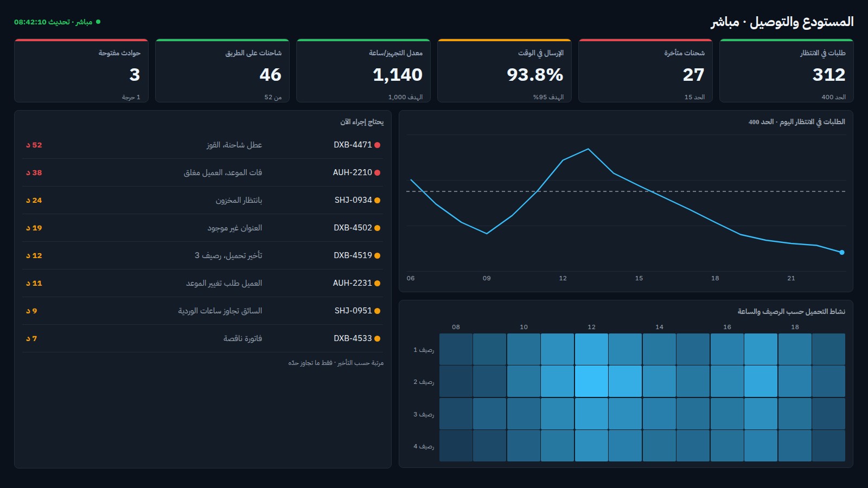868x488 pixels.
Task: Click the reason عطل شاحنة، القوز
Action: (234, 145)
